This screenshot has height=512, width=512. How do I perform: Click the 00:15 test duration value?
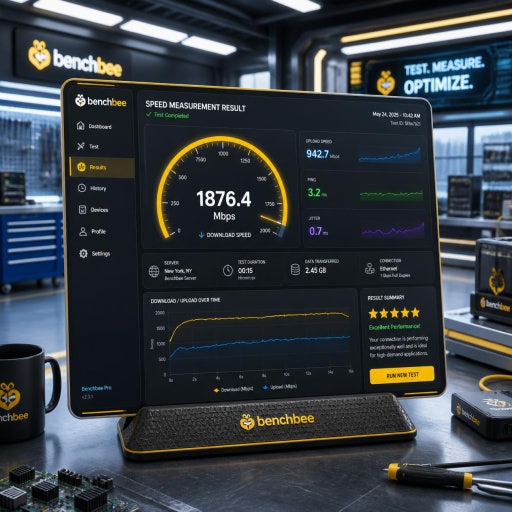[245, 271]
